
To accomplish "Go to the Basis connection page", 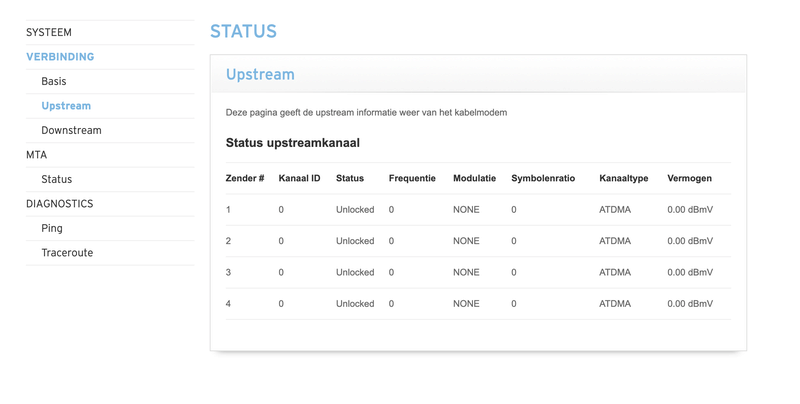I will pos(54,81).
